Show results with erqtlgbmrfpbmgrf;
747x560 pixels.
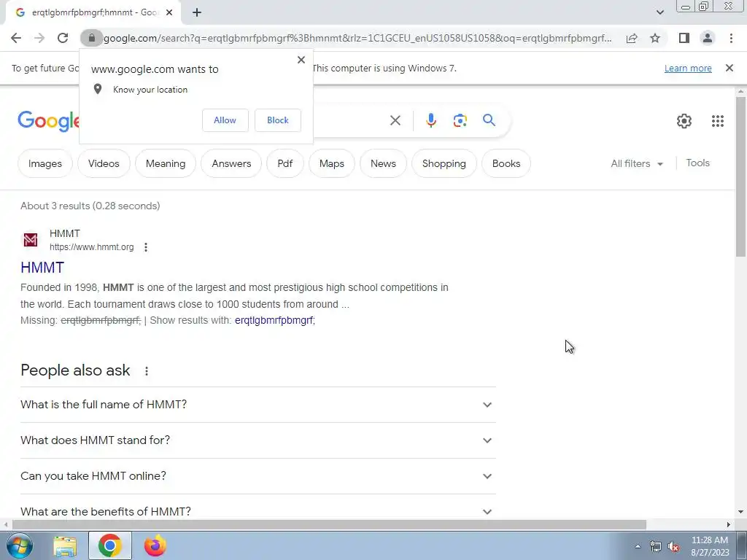tap(274, 321)
